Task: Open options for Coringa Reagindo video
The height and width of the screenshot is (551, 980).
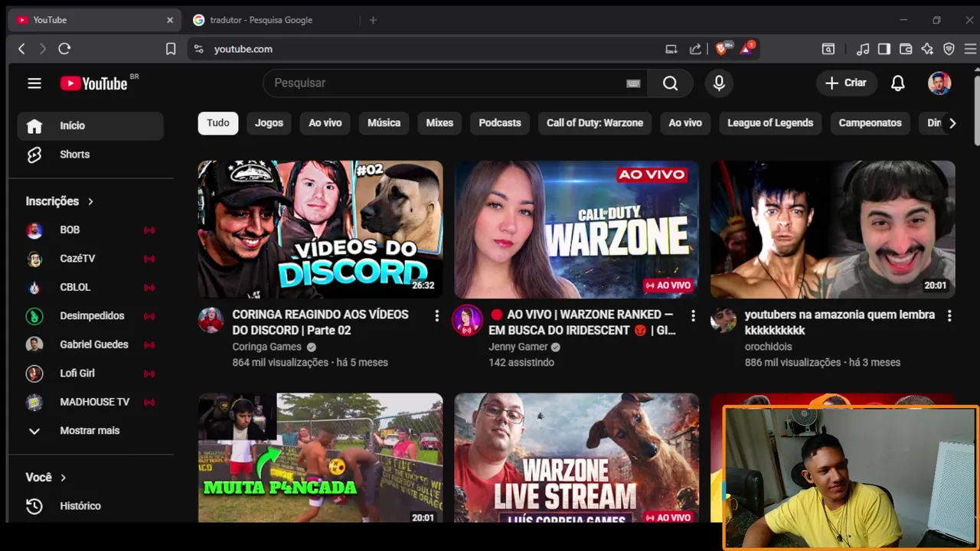Action: [x=436, y=315]
